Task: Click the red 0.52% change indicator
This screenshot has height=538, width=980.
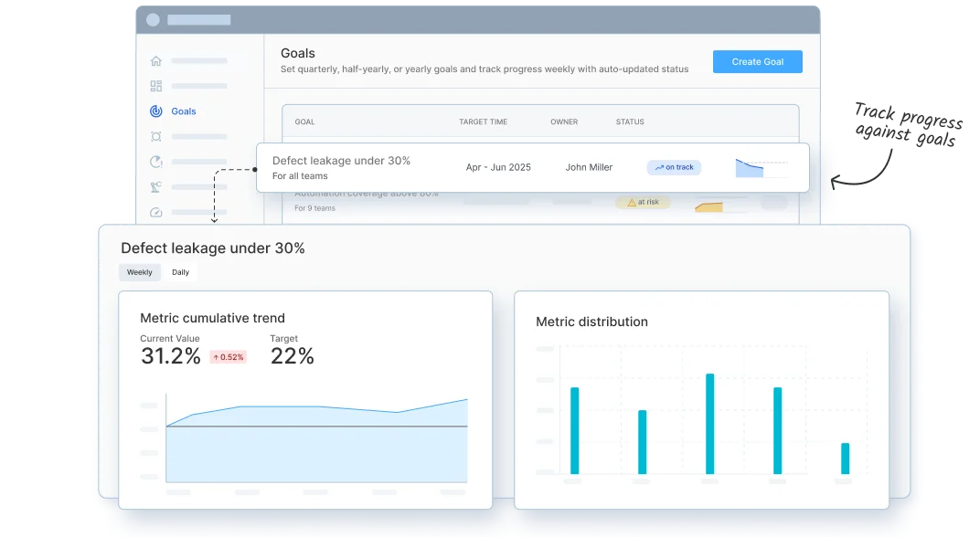Action: [228, 357]
